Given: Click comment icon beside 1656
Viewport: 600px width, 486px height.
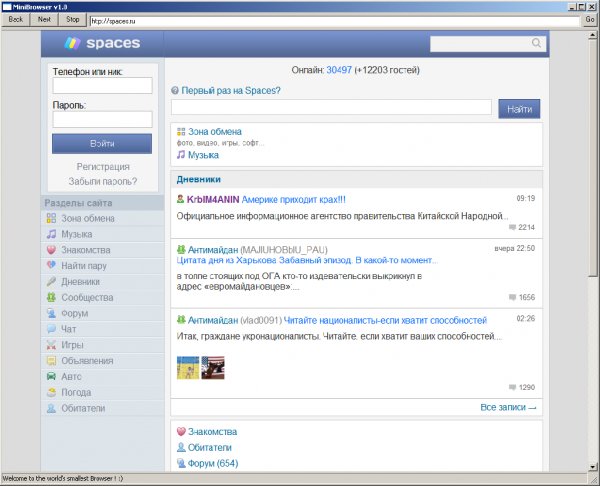Looking at the screenshot, I should (x=512, y=297).
